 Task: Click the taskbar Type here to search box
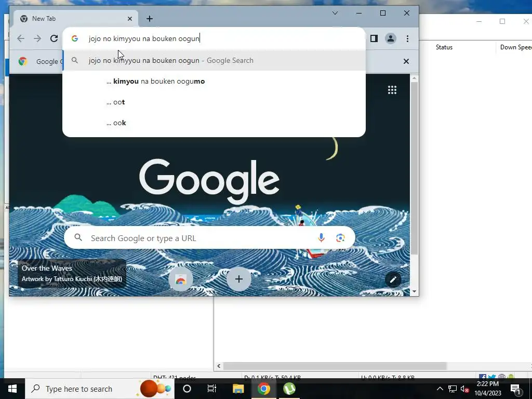coord(100,389)
